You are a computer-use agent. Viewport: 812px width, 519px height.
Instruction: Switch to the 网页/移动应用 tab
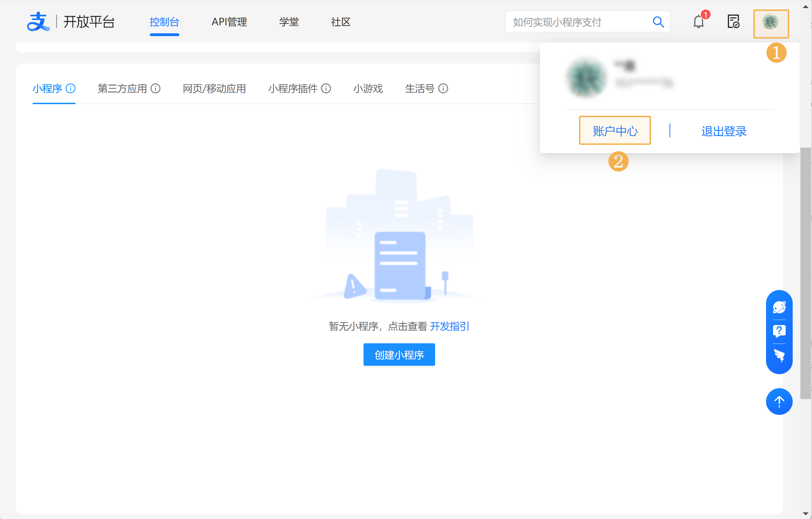pos(214,88)
